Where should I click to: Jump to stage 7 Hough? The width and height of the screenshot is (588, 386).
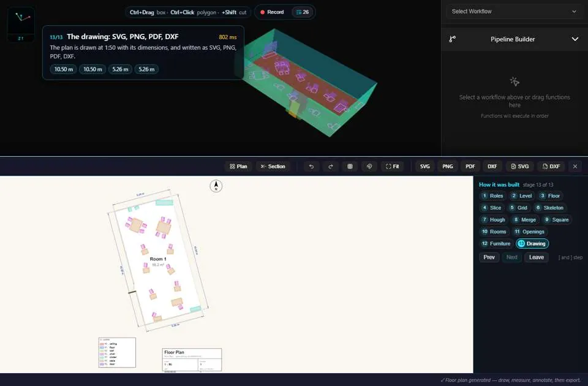(x=494, y=219)
